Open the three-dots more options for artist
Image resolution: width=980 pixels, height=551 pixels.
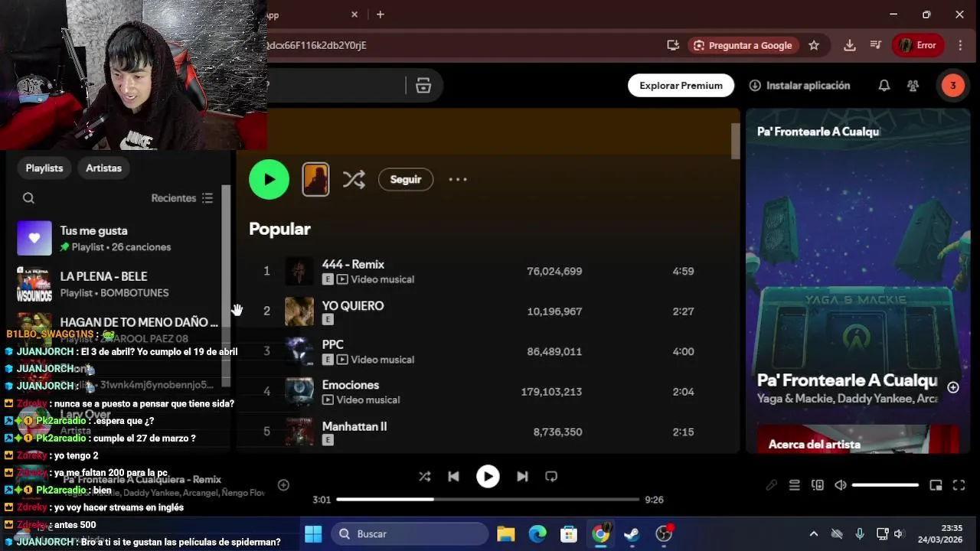point(458,179)
